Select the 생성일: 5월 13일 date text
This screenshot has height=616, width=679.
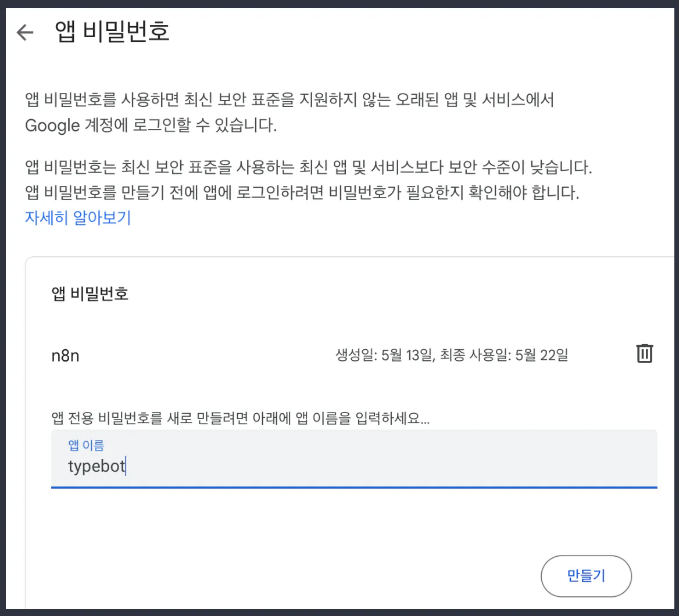pyautogui.click(x=384, y=355)
